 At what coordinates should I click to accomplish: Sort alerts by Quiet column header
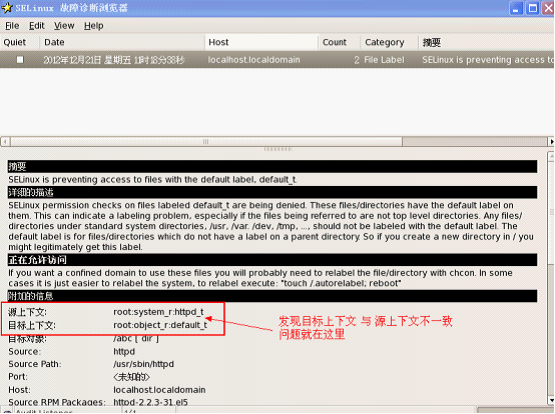tap(19, 42)
